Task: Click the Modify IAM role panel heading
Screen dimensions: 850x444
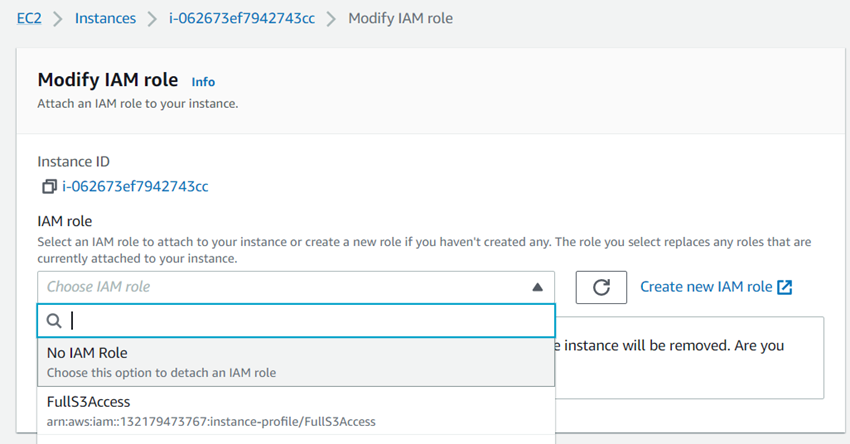Action: coord(107,80)
